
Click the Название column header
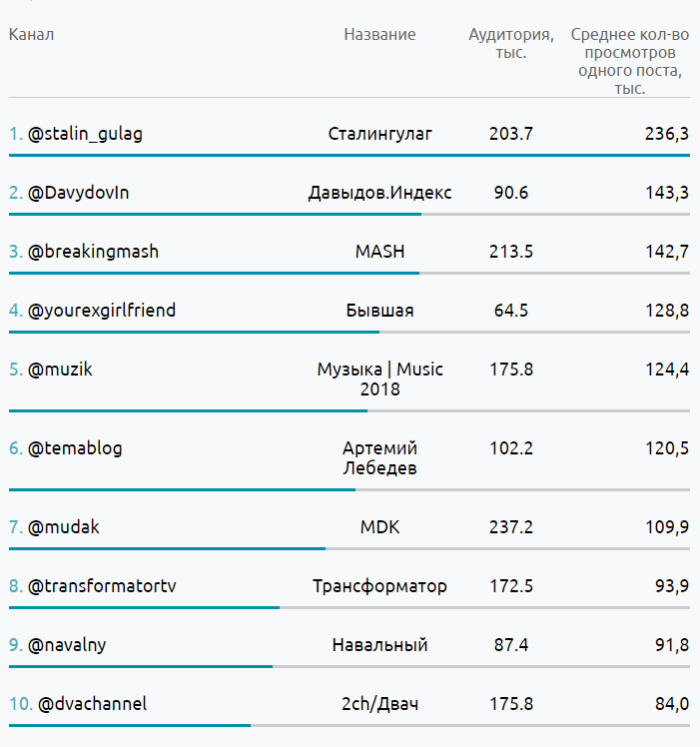pyautogui.click(x=379, y=35)
